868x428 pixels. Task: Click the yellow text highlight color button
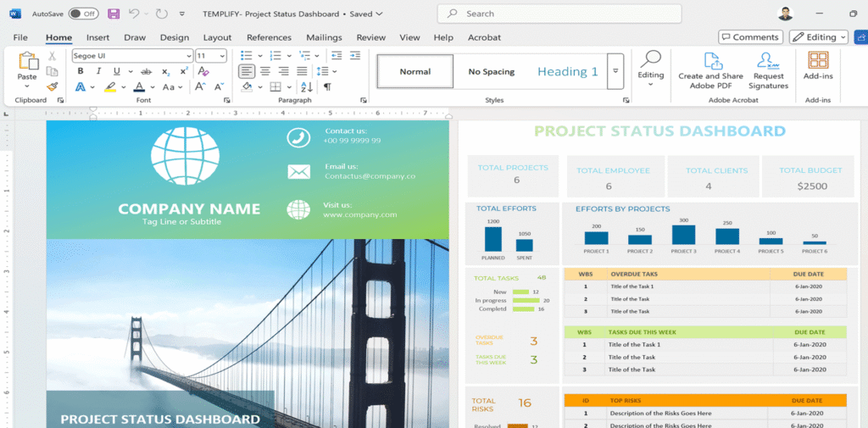click(x=110, y=86)
